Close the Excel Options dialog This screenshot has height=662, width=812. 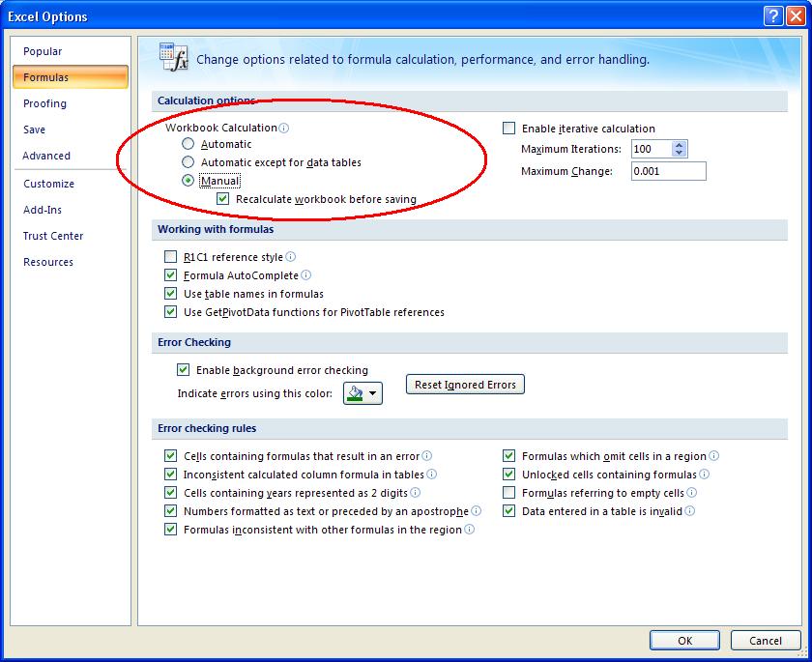(796, 16)
